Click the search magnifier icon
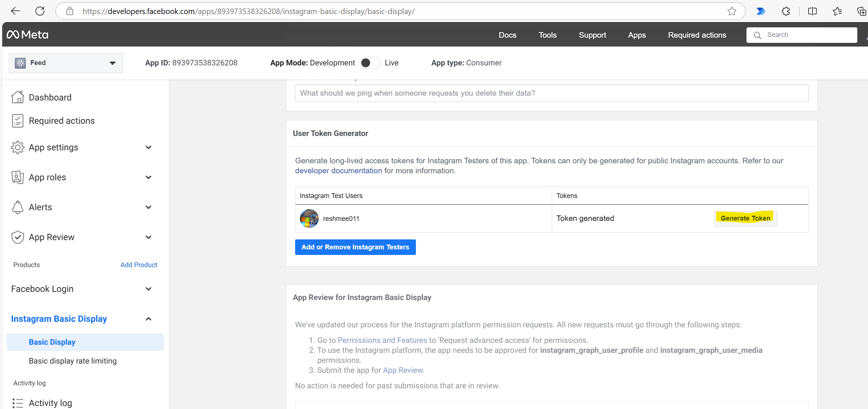868x409 pixels. coord(757,35)
